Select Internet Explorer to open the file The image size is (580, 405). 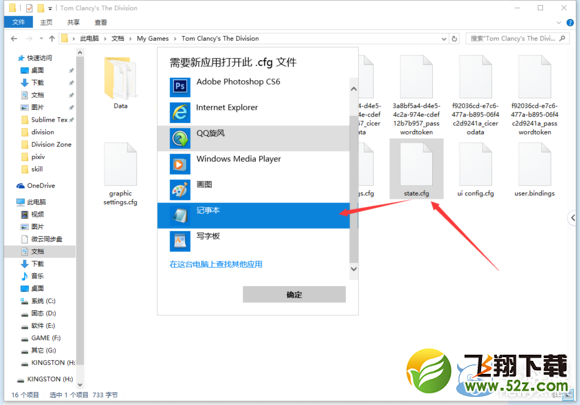pos(253,112)
